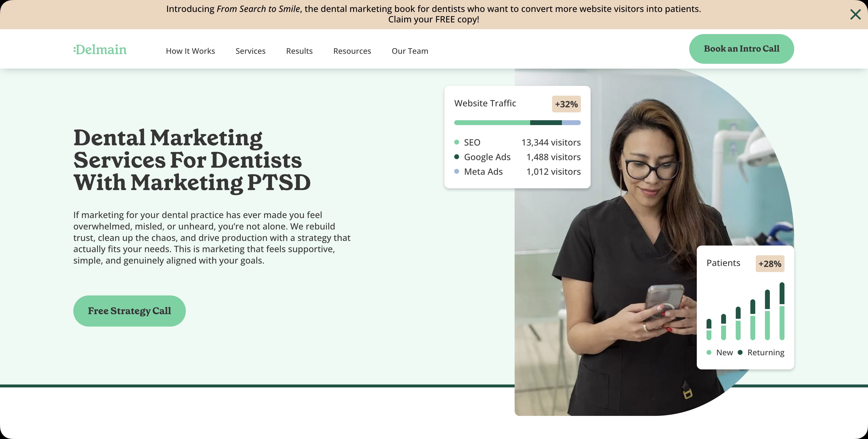Dismiss the announcement banner with the X

pos(855,14)
